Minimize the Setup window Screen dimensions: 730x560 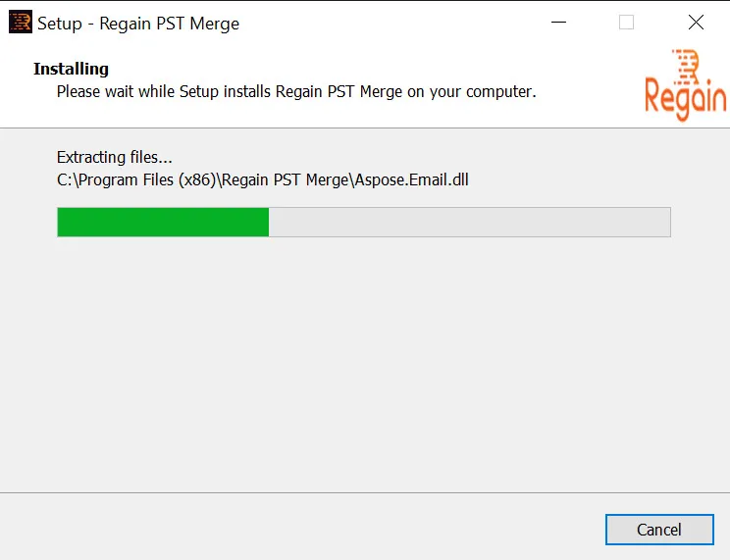tap(558, 22)
